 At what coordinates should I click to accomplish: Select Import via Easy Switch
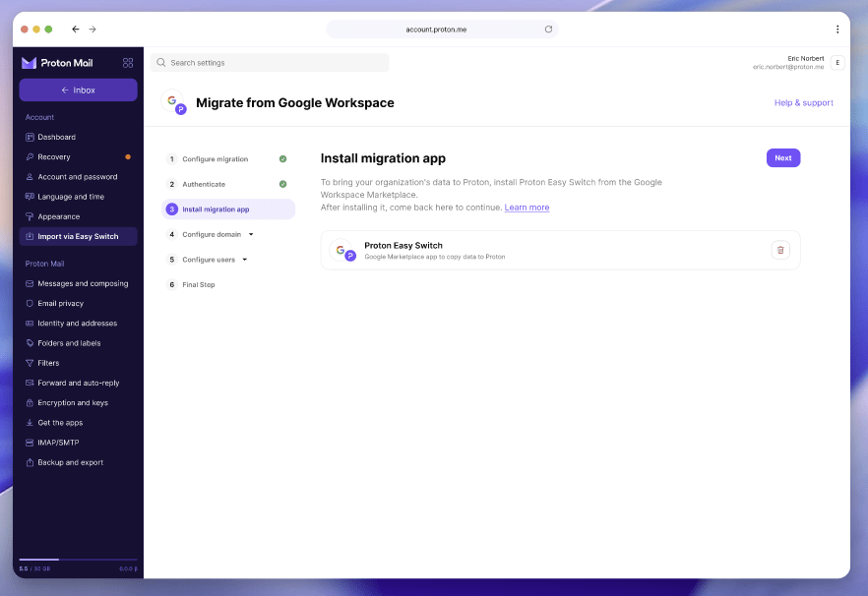coord(78,237)
